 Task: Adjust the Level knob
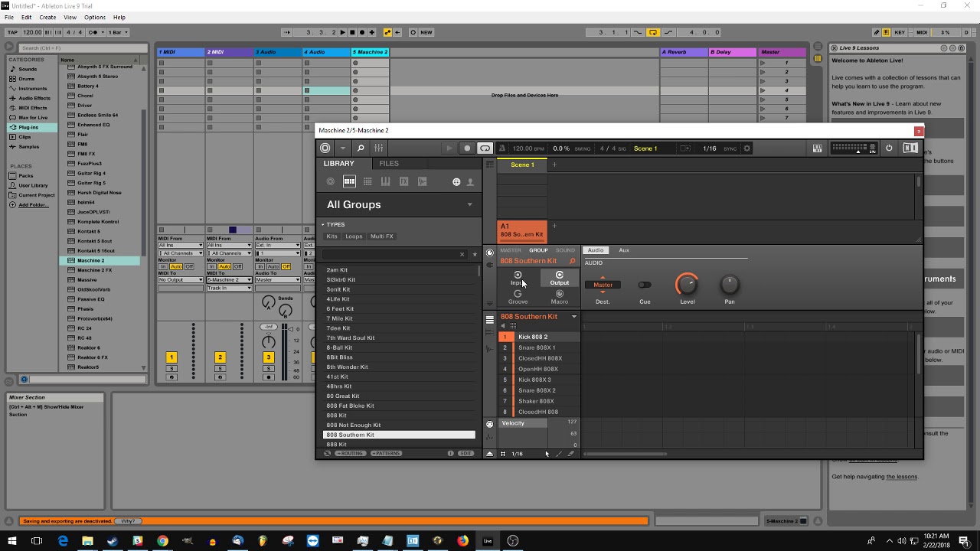click(x=687, y=285)
